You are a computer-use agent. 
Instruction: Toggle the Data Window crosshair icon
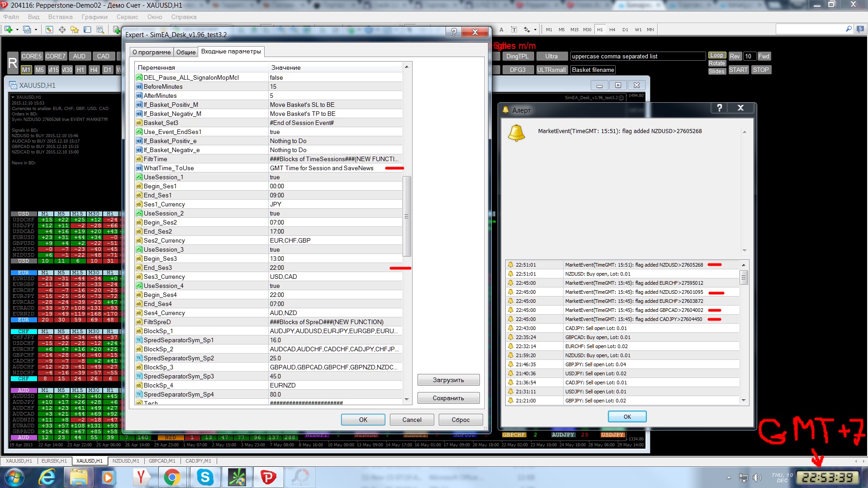[62, 29]
